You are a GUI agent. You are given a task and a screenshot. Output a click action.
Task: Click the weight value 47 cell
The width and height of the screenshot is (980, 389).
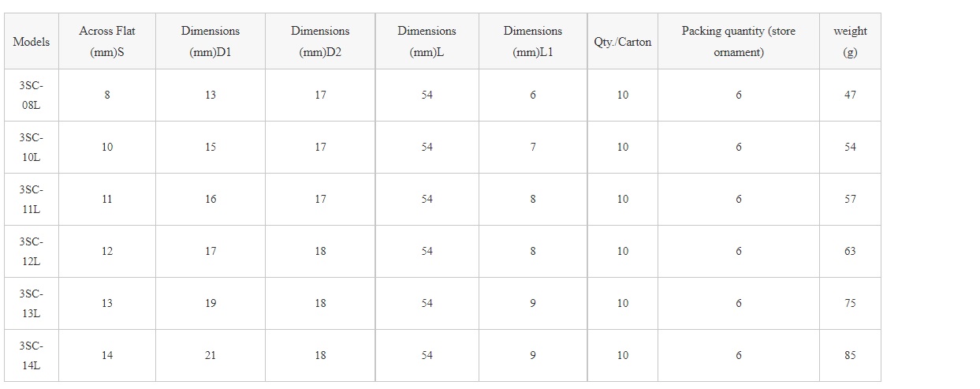tap(850, 95)
